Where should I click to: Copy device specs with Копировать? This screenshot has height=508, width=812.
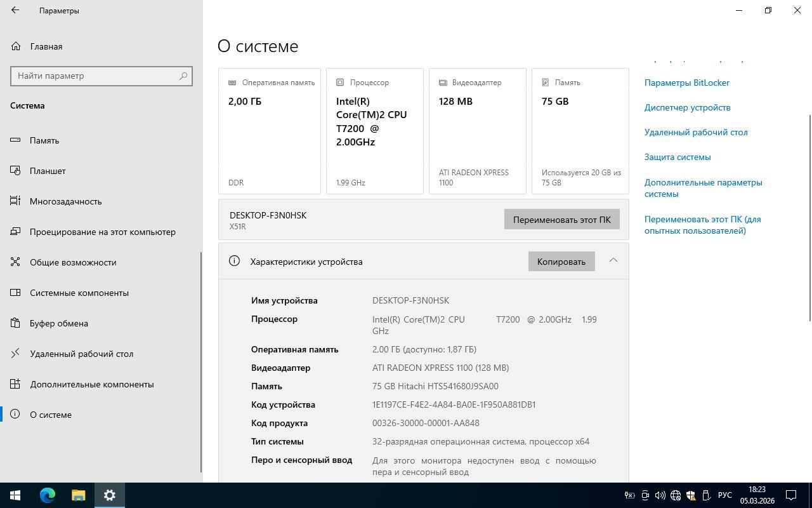click(561, 262)
